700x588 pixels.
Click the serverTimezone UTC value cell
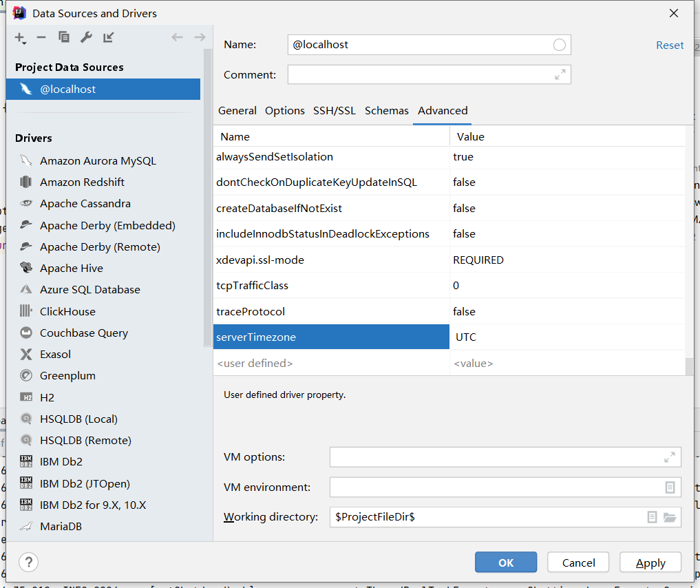pyautogui.click(x=567, y=337)
